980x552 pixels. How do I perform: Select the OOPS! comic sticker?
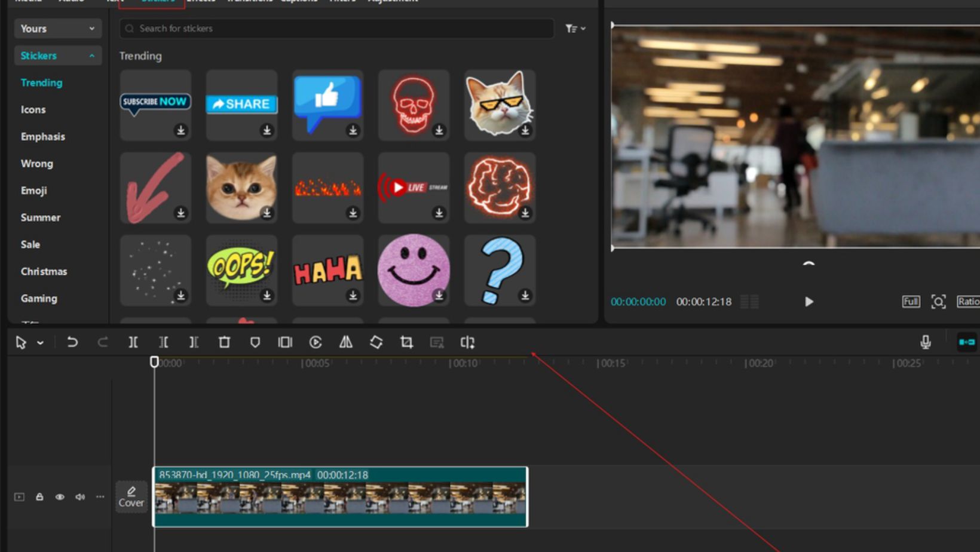coord(241,270)
